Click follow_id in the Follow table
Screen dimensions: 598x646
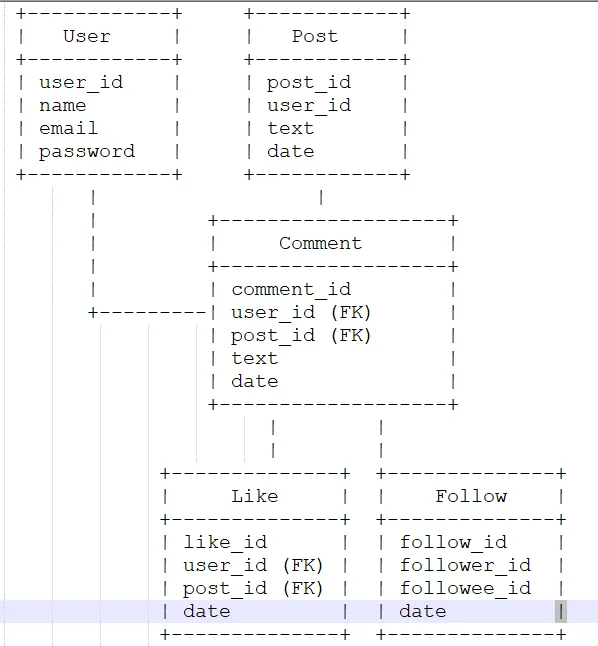(453, 543)
